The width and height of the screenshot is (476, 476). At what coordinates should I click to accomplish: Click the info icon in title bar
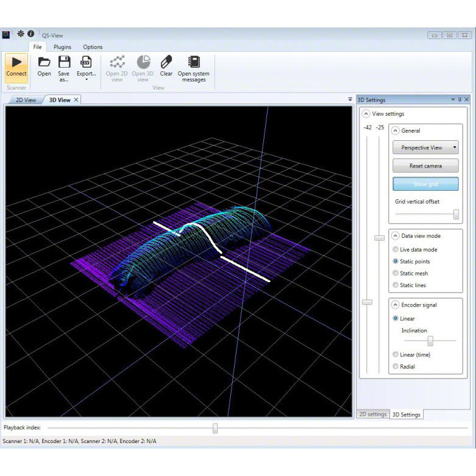pyautogui.click(x=30, y=34)
